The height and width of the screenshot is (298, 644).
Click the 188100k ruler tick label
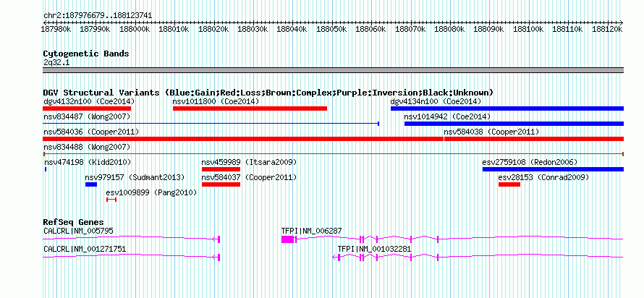(529, 30)
